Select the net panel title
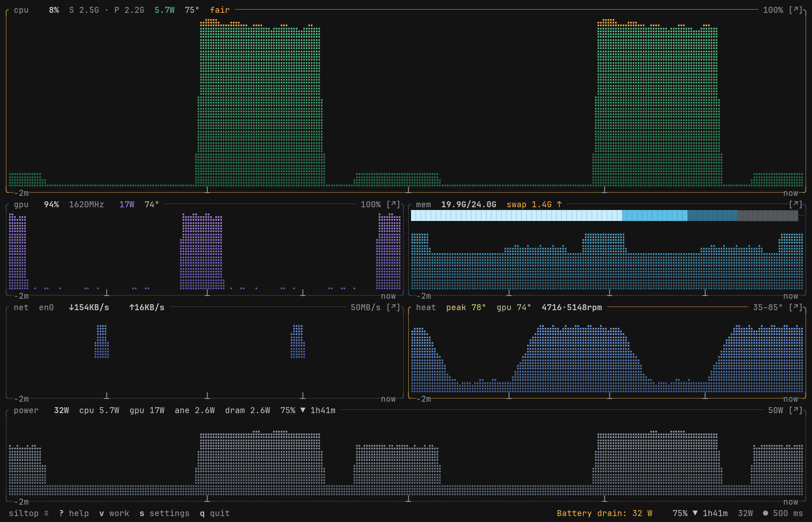This screenshot has height=522, width=812. (21, 307)
